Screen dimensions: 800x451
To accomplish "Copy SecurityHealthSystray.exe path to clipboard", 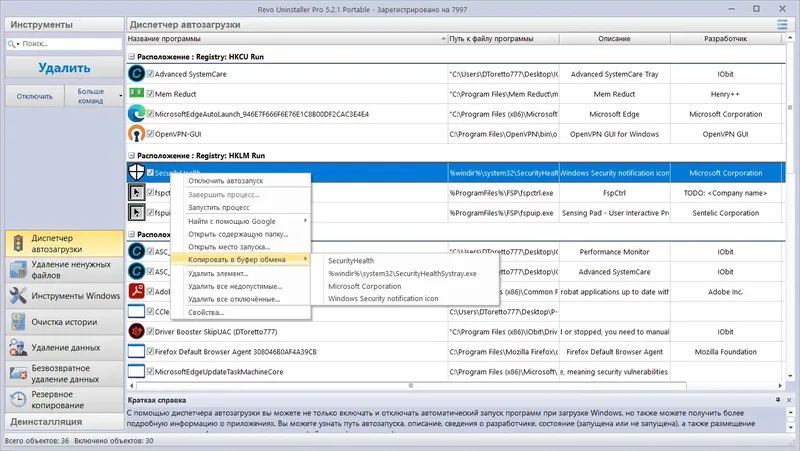I will 405,273.
